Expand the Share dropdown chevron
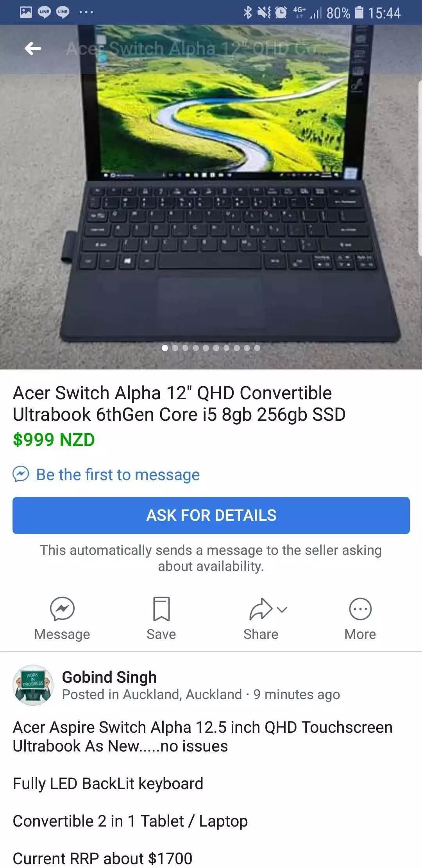The width and height of the screenshot is (422, 868). 282,609
